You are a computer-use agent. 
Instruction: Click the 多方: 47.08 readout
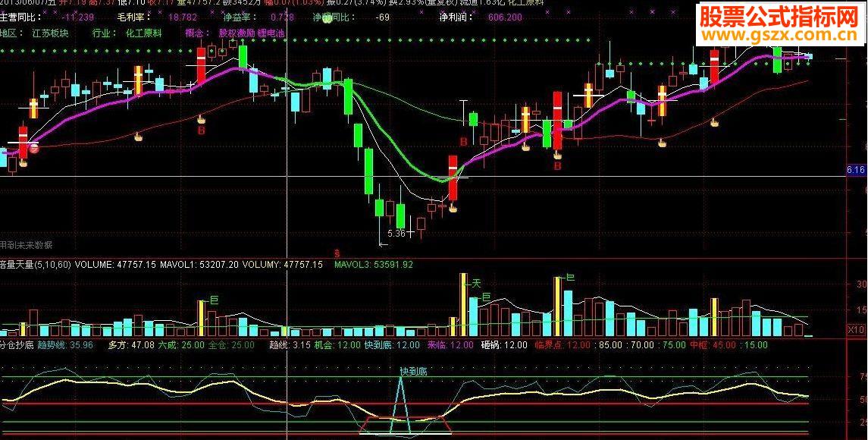coord(131,344)
